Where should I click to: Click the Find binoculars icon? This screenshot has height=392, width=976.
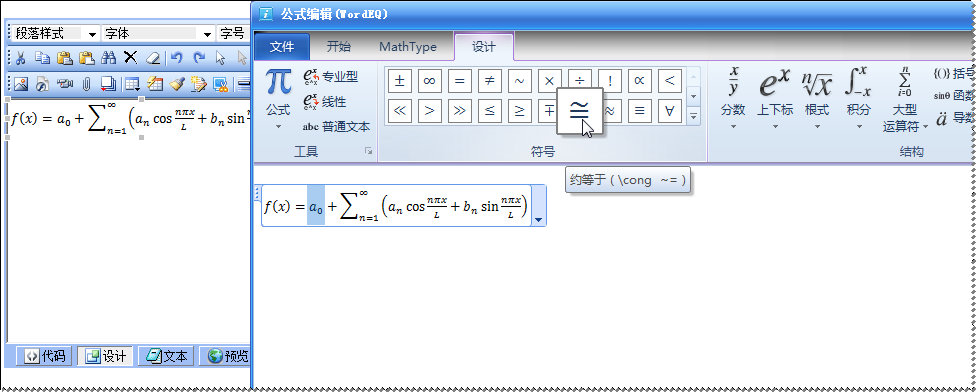coord(108,58)
